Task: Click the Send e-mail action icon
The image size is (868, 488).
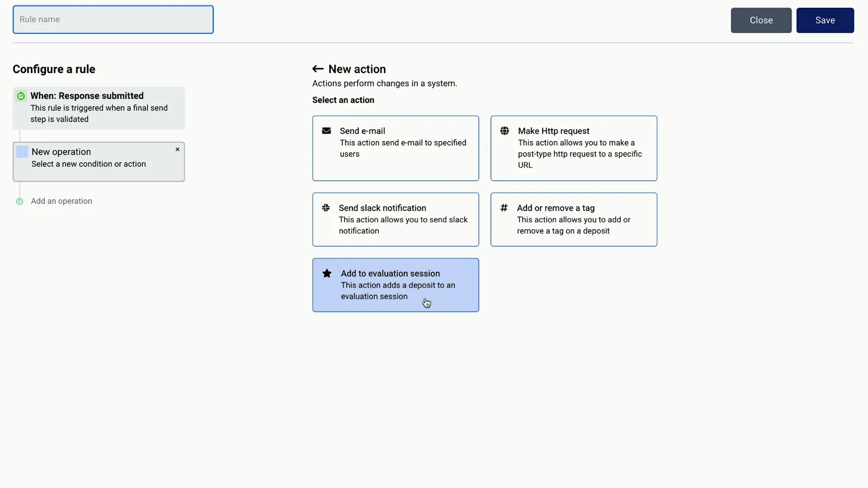Action: (327, 131)
